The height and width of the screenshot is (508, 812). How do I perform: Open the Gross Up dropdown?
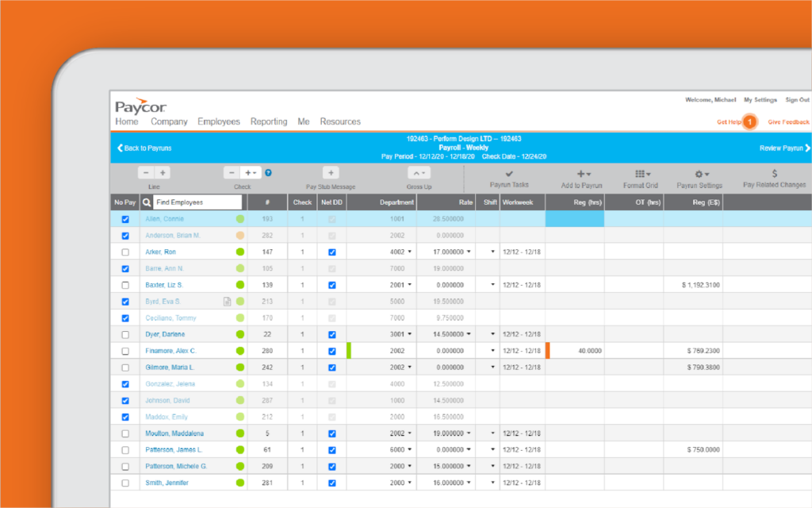tap(419, 171)
